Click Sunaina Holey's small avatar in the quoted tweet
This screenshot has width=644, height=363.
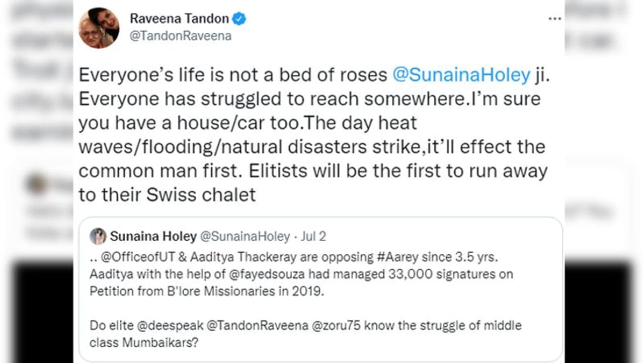[x=98, y=236]
